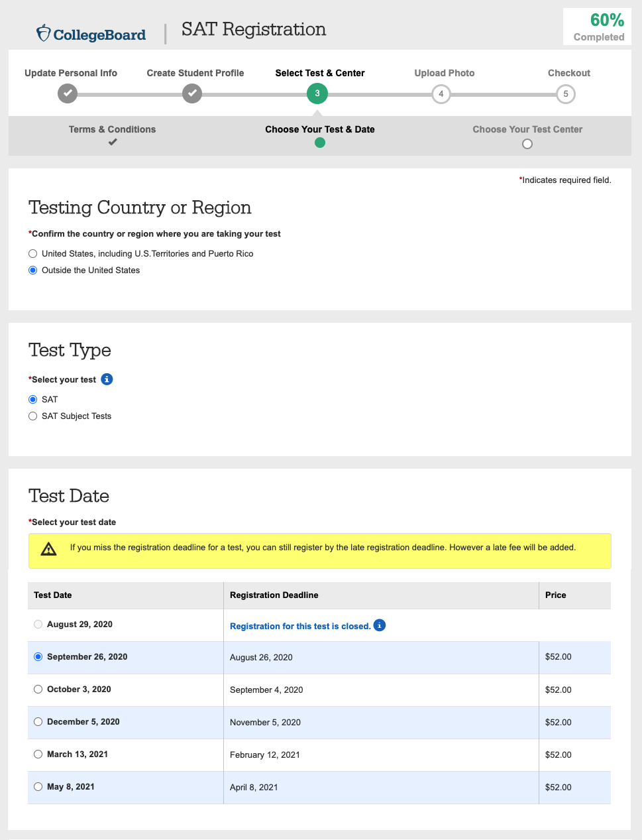This screenshot has width=642, height=840.
Task: Select United States testing region option
Action: (x=33, y=254)
